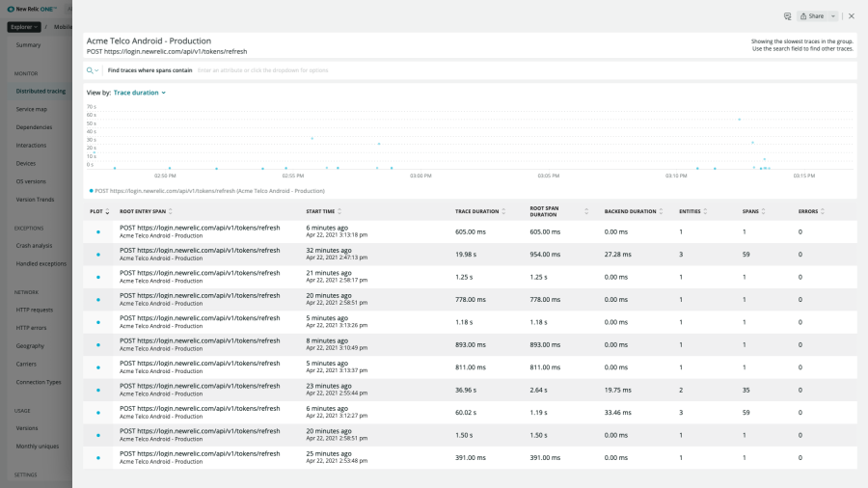
Task: Select Crash analysis in the sidebar
Action: point(34,245)
